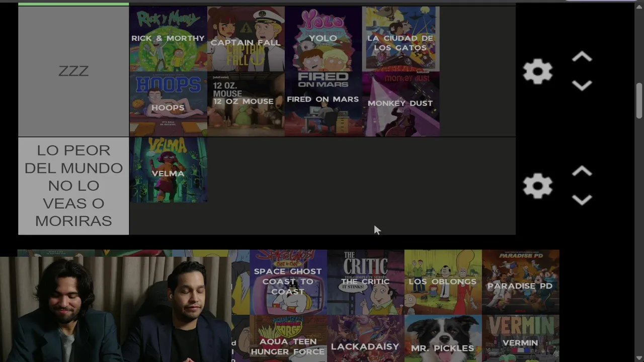This screenshot has height=362, width=644.
Task: Select the Captain Fall thumbnail
Action: pyautogui.click(x=246, y=39)
